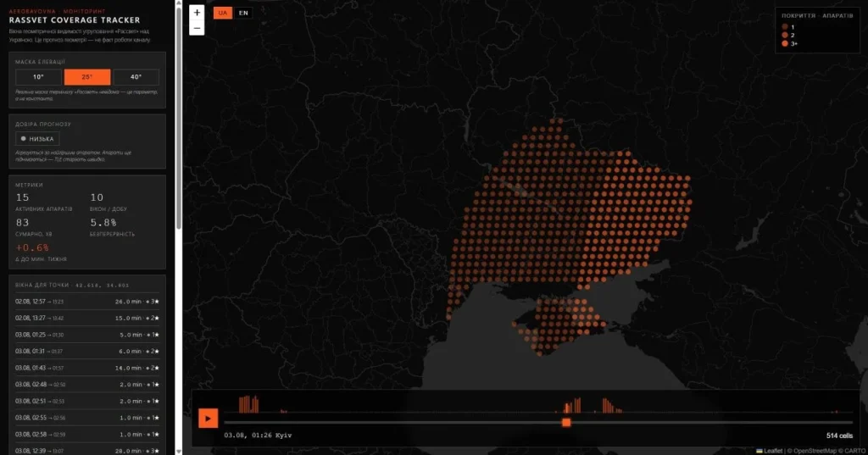Switch interface language to EN
This screenshot has height=455, width=868.
click(x=243, y=13)
